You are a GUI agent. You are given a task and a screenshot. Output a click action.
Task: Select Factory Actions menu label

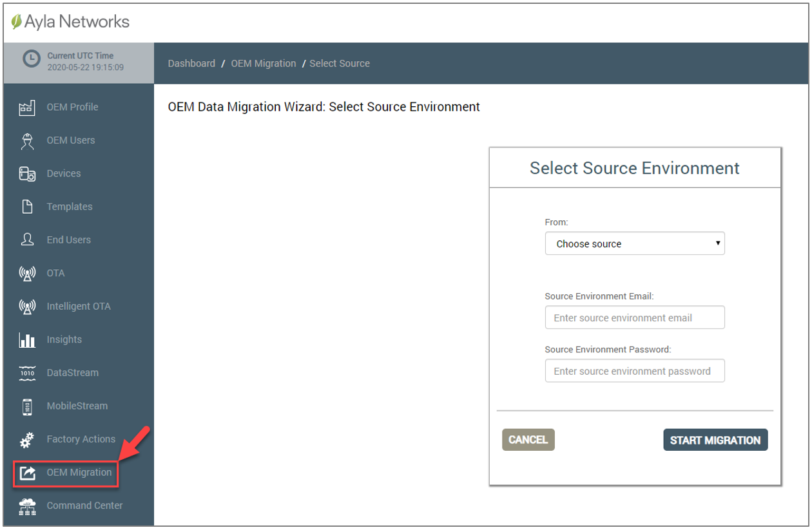81,439
